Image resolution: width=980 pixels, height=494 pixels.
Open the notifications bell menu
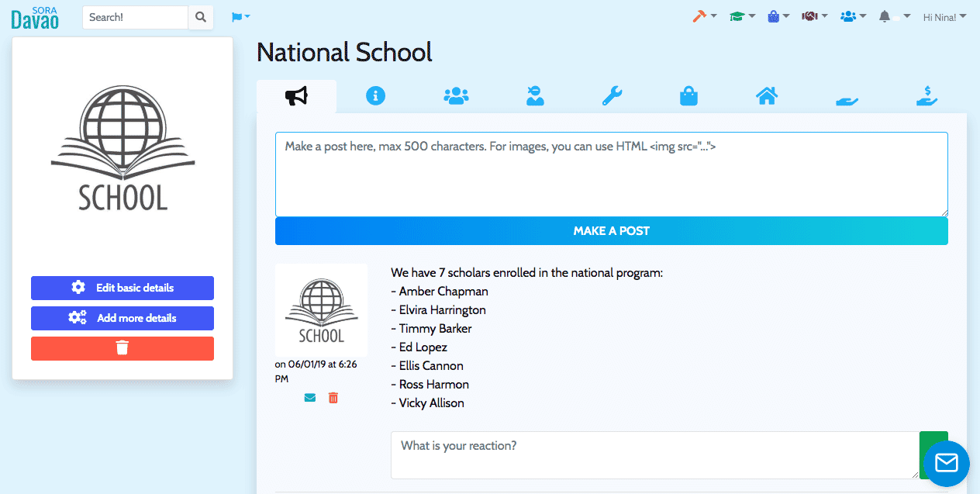[894, 16]
